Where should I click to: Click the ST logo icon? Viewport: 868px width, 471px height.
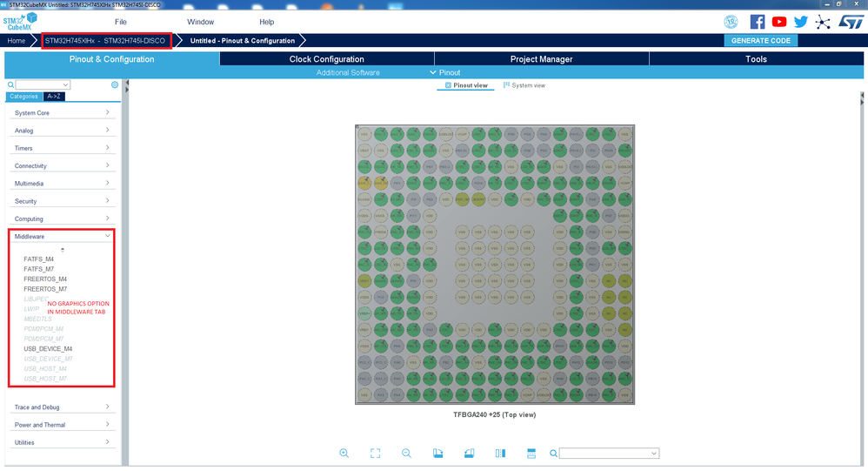coord(851,22)
